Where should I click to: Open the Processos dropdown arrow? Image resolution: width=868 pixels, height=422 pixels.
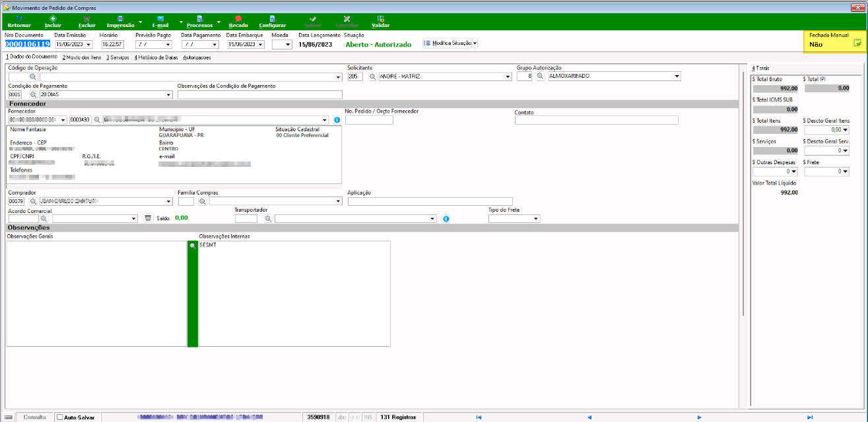click(x=218, y=22)
